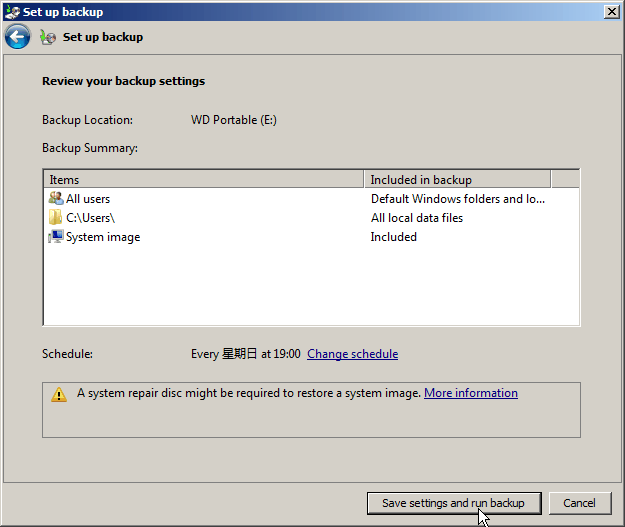Click the title bar backup icon
Image resolution: width=625 pixels, height=527 pixels.
(x=12, y=12)
